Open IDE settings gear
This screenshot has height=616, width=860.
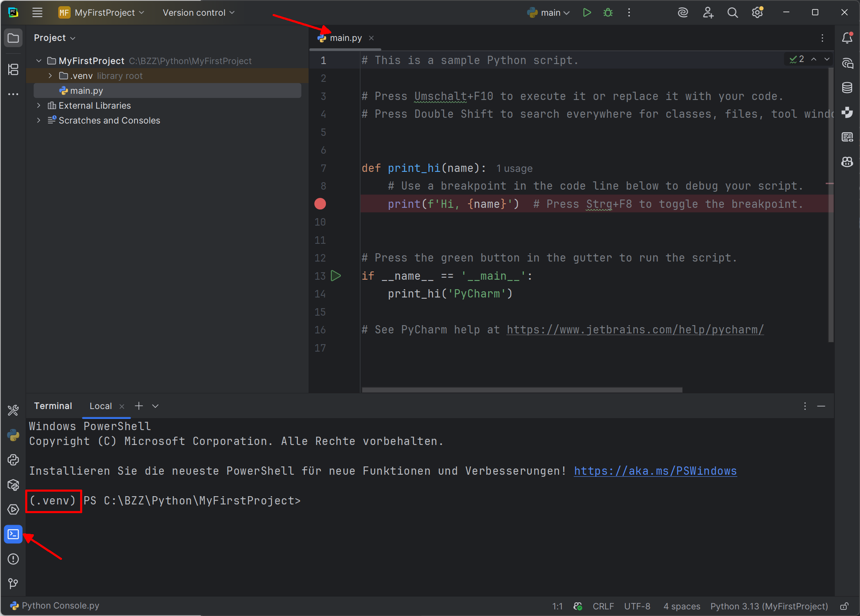coord(757,12)
